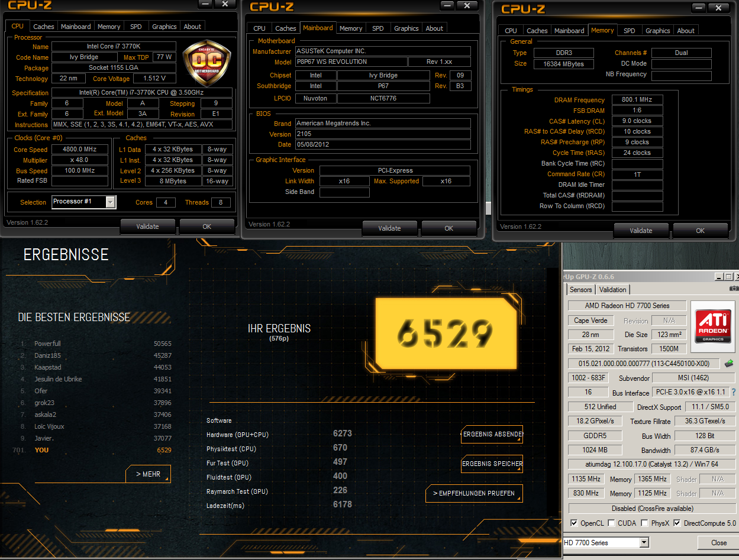Click the 1135 MHz GPU clock field
739x560 pixels.
click(586, 479)
